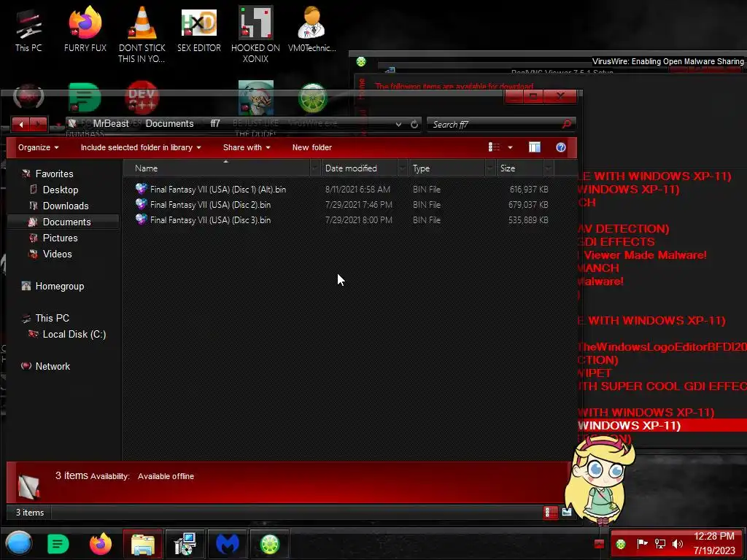The width and height of the screenshot is (747, 560).
Task: Open Malwarebytes from the taskbar
Action: pyautogui.click(x=228, y=543)
